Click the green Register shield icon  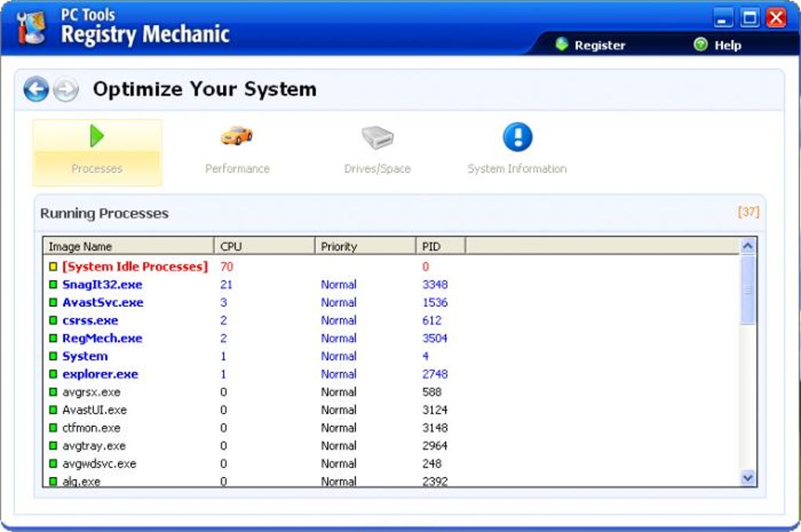pos(562,45)
